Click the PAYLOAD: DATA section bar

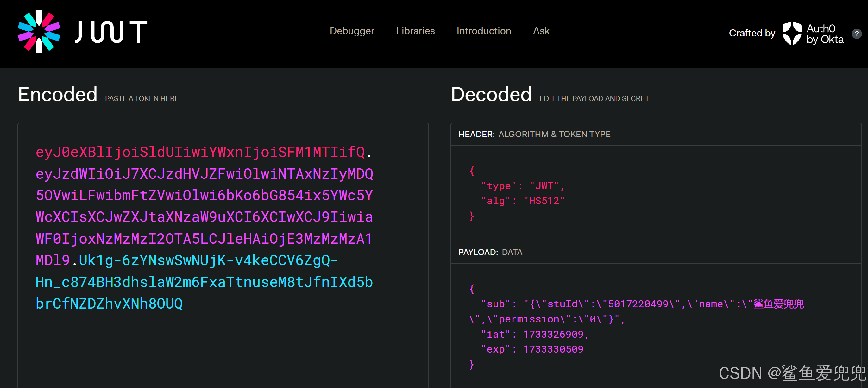pos(656,252)
